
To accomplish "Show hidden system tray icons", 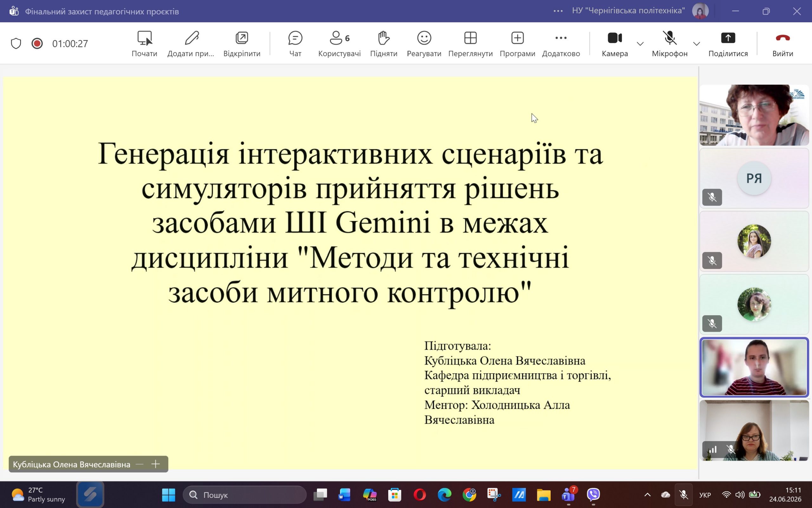I will coord(648,495).
